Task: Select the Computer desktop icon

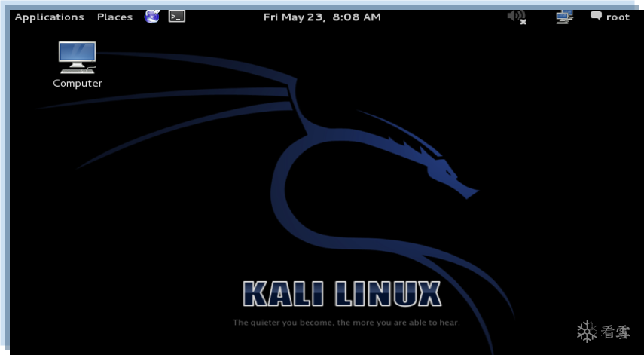Action: pyautogui.click(x=78, y=57)
